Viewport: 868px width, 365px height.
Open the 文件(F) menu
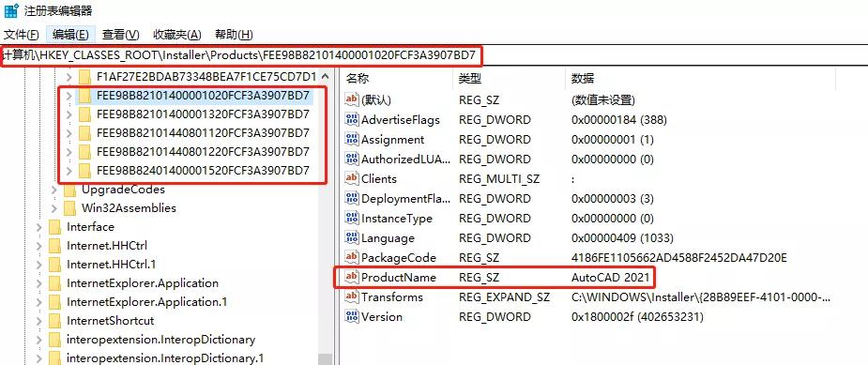(21, 35)
